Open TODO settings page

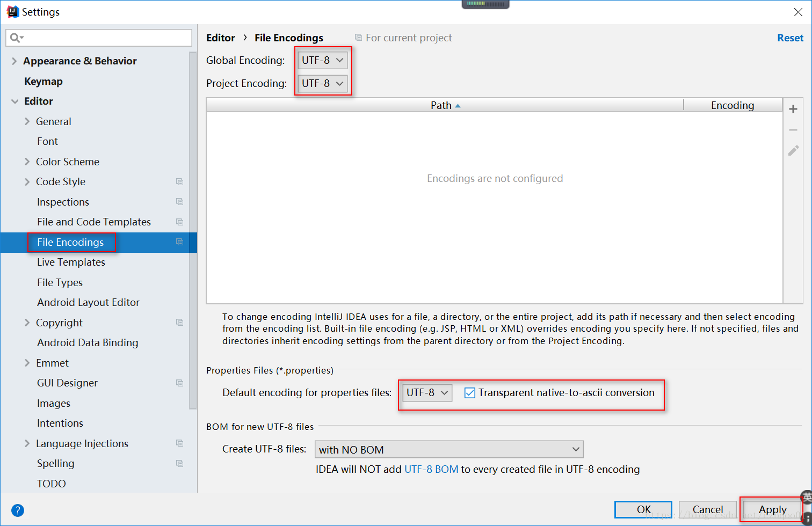(52, 484)
